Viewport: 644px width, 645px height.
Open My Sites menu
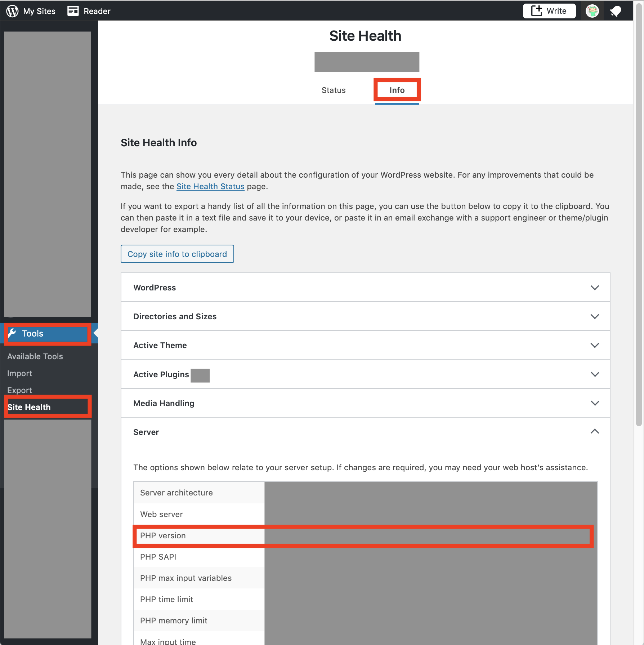coord(31,11)
